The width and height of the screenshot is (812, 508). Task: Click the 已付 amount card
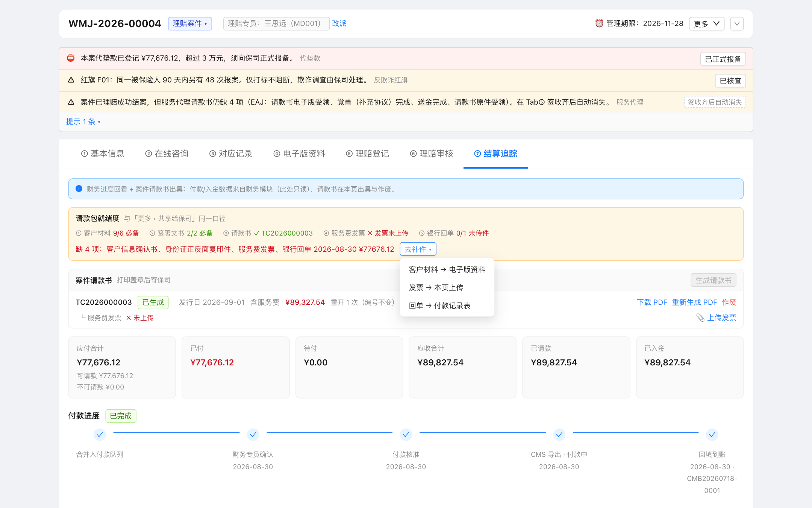(236, 367)
